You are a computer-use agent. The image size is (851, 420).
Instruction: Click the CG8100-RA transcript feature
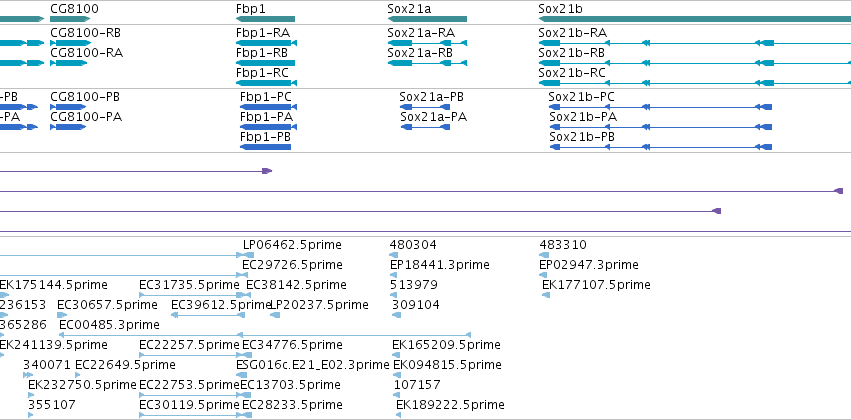[68, 63]
